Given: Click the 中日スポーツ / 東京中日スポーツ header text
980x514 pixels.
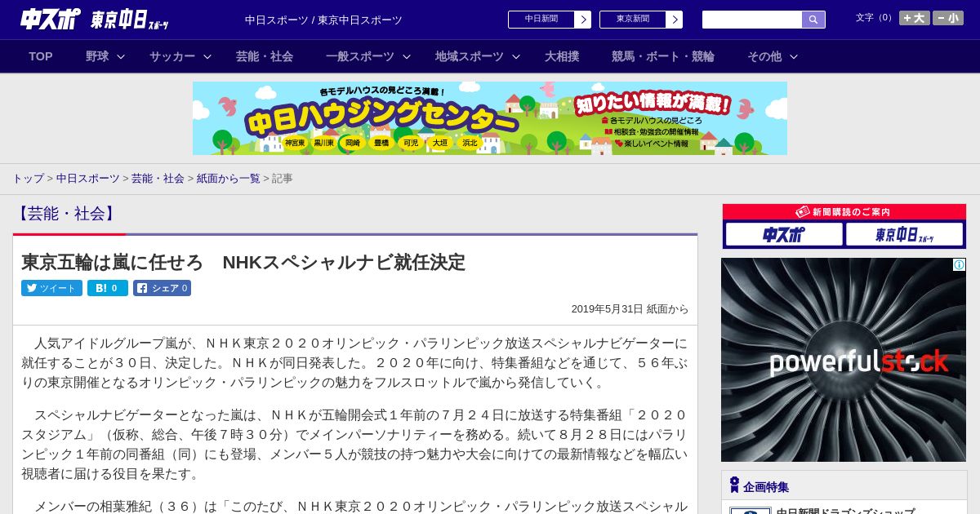Looking at the screenshot, I should coord(323,20).
